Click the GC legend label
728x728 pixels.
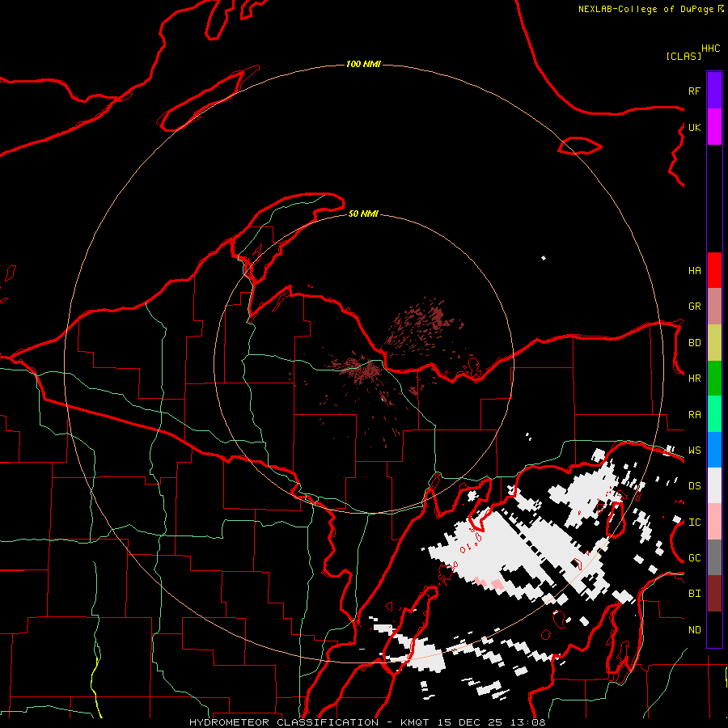pyautogui.click(x=694, y=558)
